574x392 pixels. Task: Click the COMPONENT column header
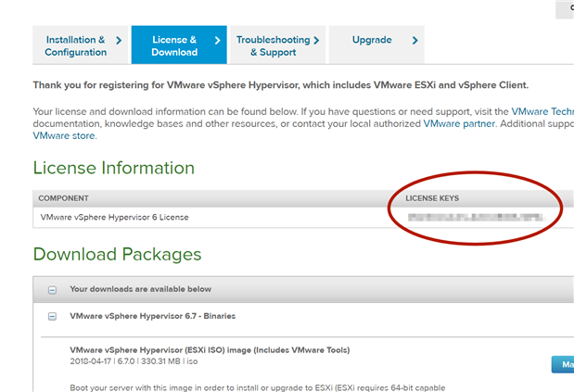(x=63, y=198)
